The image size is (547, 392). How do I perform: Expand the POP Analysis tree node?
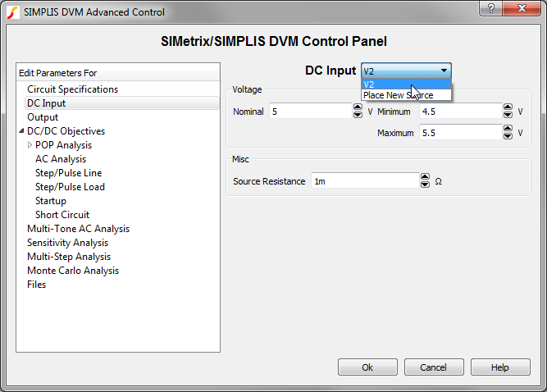[30, 145]
